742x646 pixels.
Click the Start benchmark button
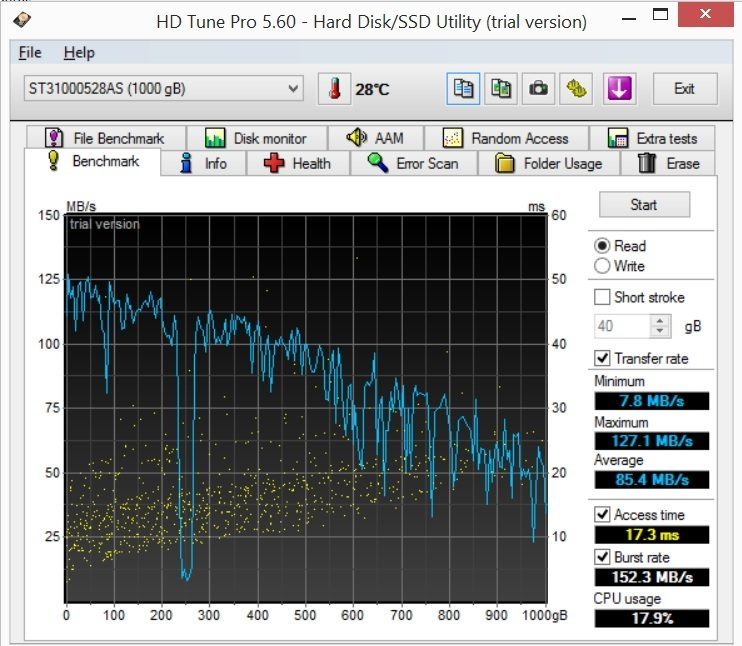click(644, 204)
